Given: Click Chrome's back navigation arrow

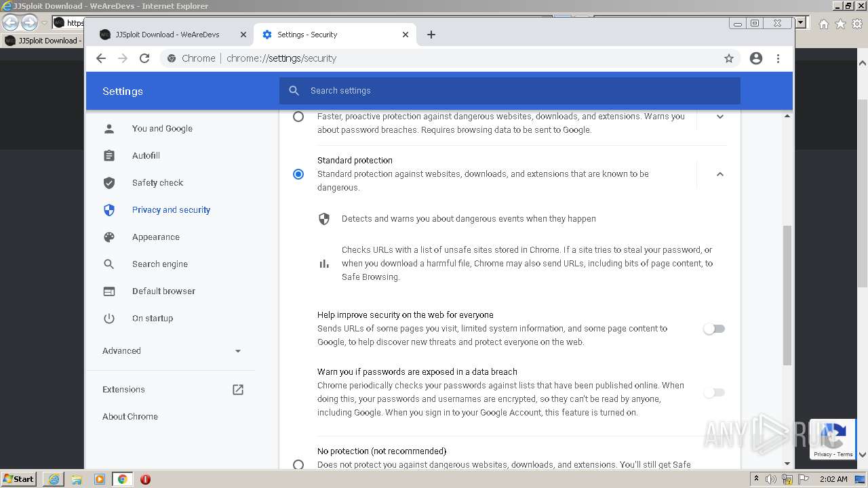Looking at the screenshot, I should pos(101,58).
